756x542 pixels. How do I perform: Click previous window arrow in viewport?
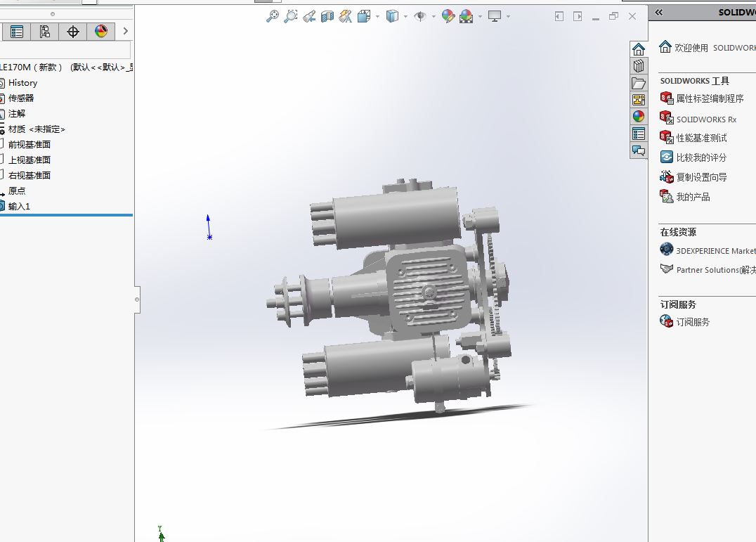click(559, 16)
